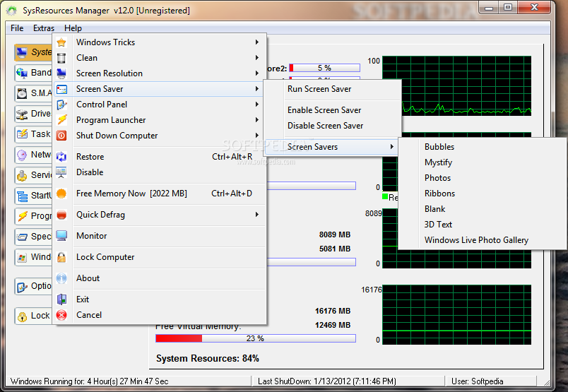Pick the Photos screen saver
The width and height of the screenshot is (568, 392).
pyautogui.click(x=482, y=178)
